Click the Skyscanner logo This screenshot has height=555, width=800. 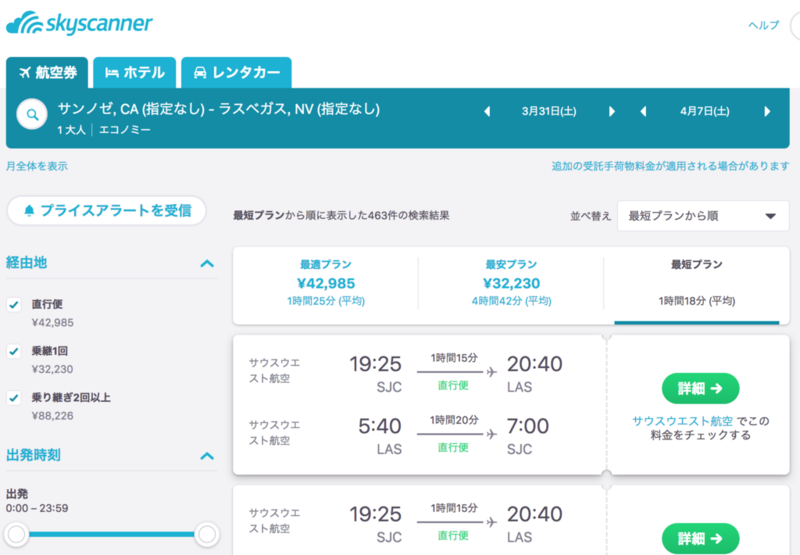79,23
